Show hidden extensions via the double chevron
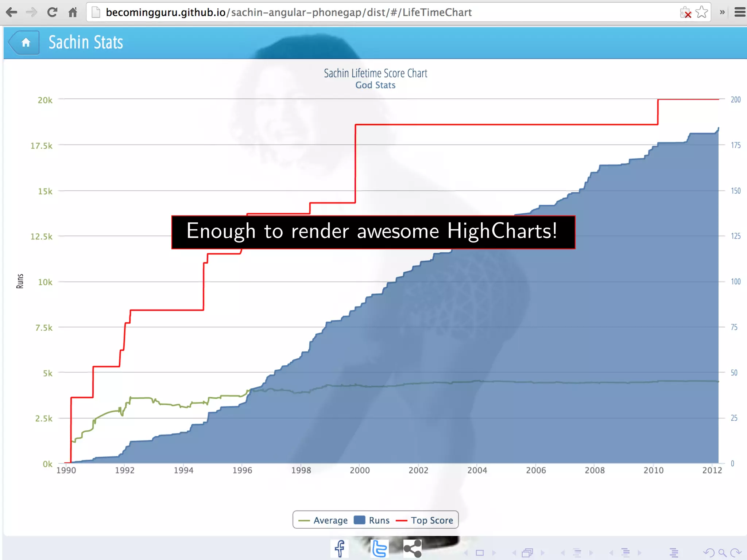This screenshot has height=560, width=747. click(722, 12)
